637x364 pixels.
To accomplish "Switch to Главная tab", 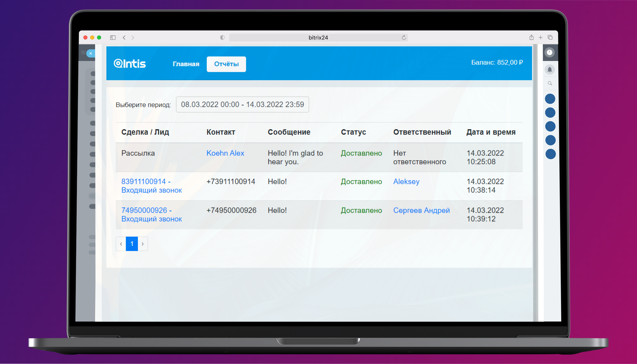I will (x=186, y=64).
